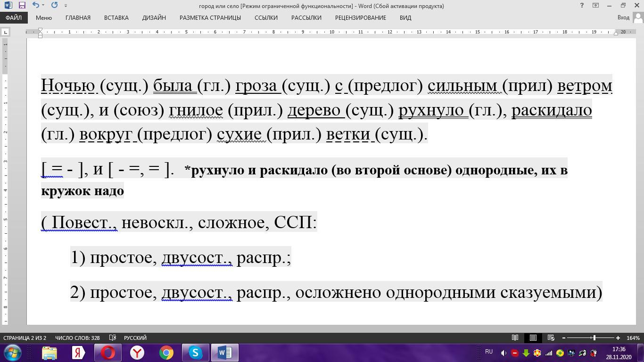Expand the Undo history dropdown arrow
The width and height of the screenshot is (644, 362).
43,6
